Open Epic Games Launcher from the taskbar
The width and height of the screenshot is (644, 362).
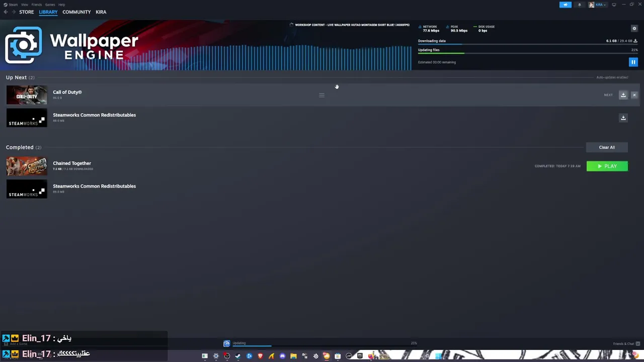360,356
